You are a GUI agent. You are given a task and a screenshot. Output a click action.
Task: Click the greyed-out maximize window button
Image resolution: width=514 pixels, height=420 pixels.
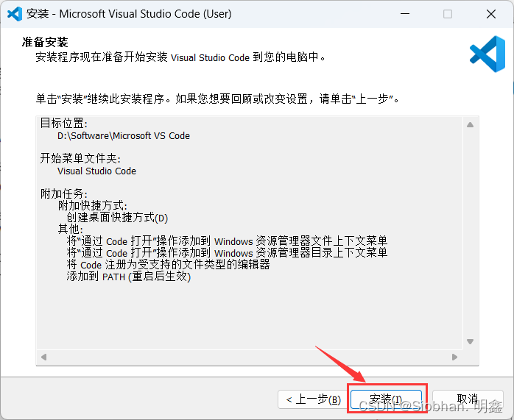(448, 14)
